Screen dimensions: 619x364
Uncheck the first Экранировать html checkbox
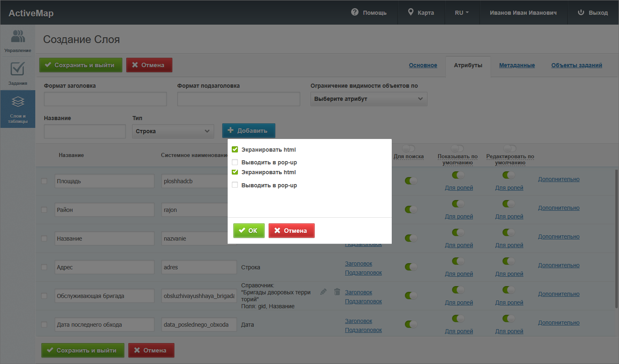point(235,150)
